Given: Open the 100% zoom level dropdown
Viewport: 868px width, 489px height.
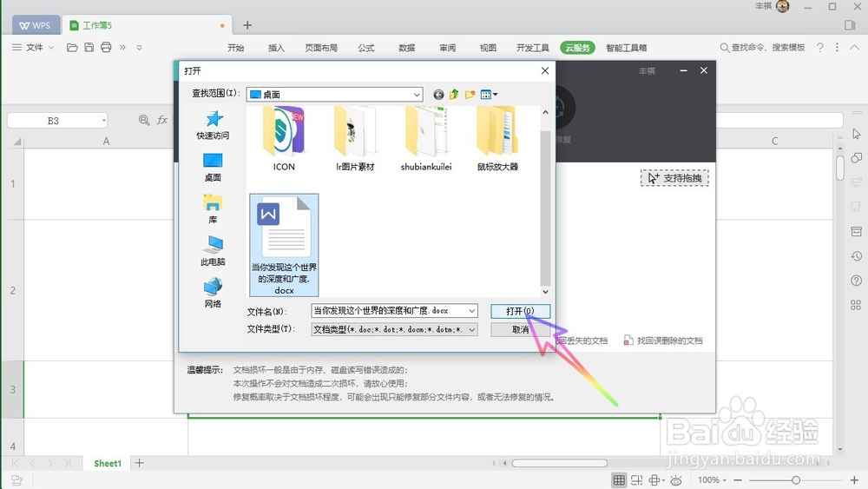Looking at the screenshot, I should tap(712, 480).
